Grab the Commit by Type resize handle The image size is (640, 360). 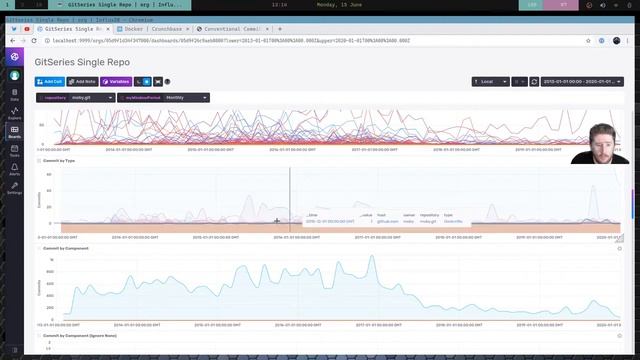pos(620,238)
